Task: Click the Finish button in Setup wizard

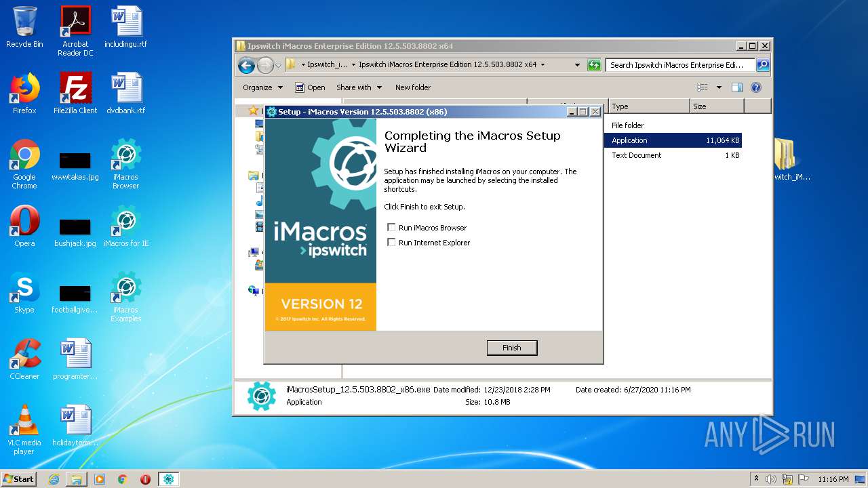Action: [x=512, y=348]
